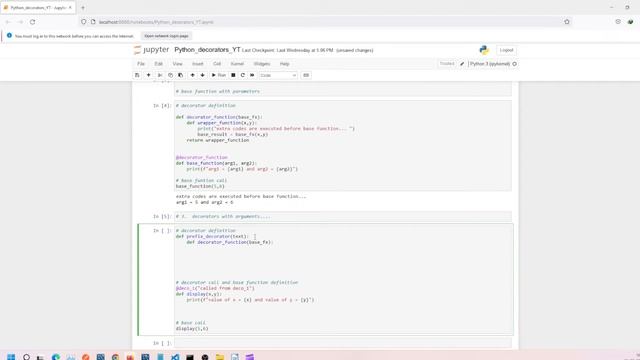Click the @deco_1 decorator call line

pos(215,288)
